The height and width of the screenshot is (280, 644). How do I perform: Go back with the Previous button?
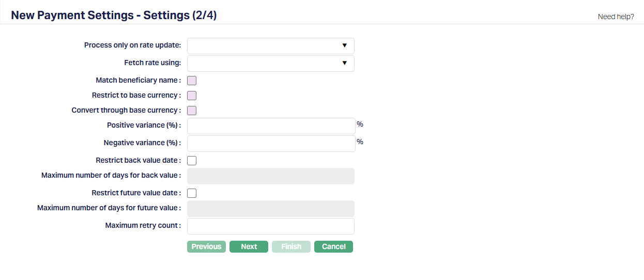tap(206, 247)
